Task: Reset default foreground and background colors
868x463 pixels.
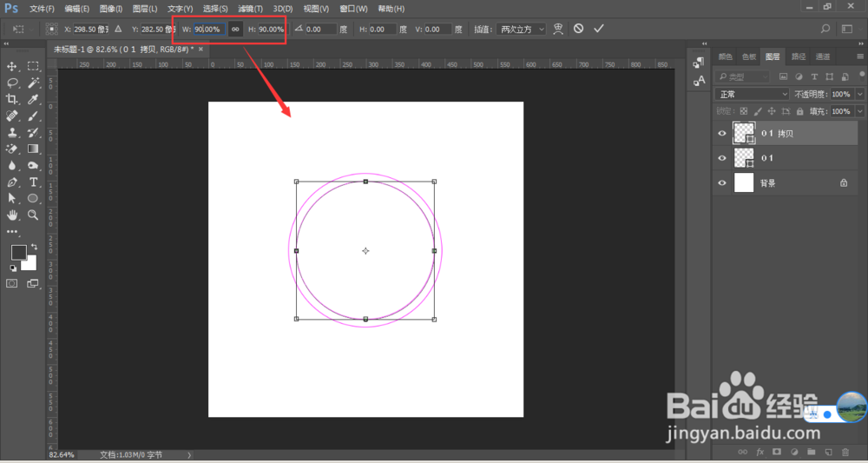Action: 13,268
